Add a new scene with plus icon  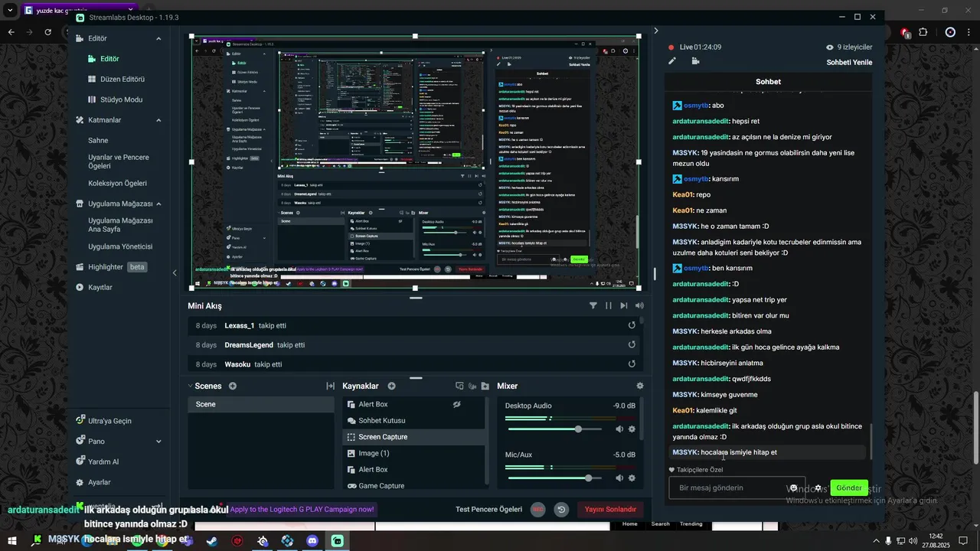233,386
